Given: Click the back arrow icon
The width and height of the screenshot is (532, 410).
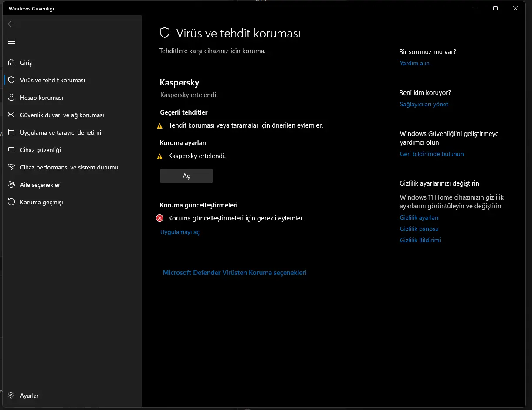Looking at the screenshot, I should (11, 24).
